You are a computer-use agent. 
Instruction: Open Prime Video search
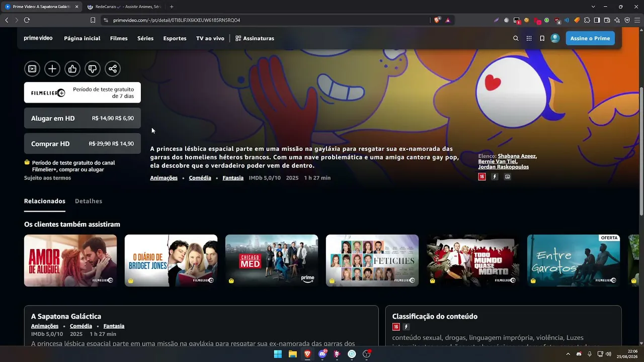[516, 38]
